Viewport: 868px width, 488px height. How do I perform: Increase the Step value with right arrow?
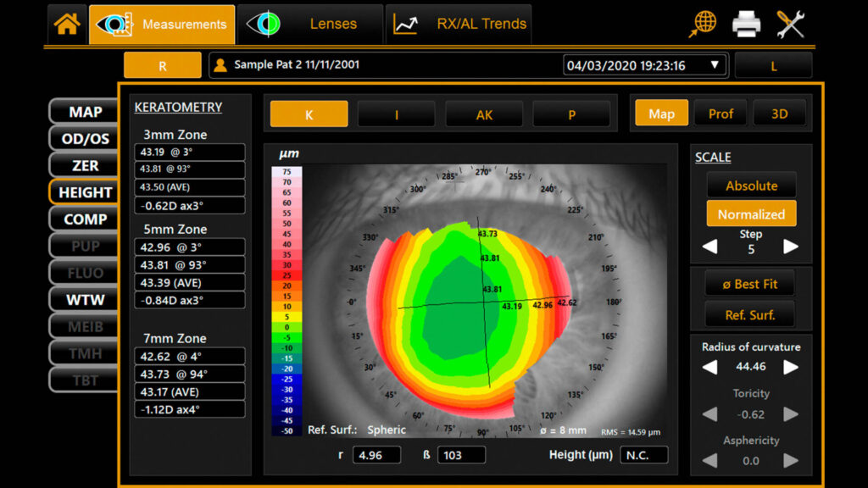(x=791, y=247)
